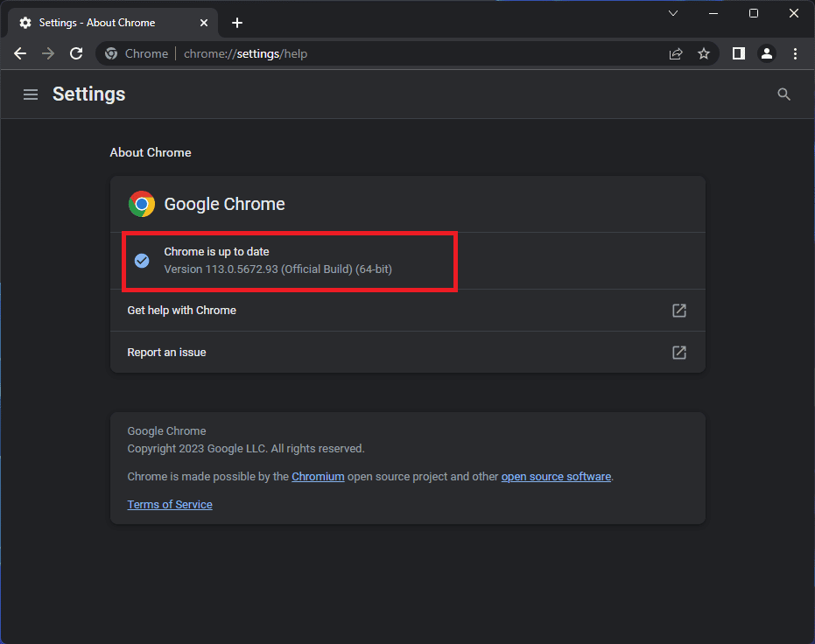
Task: Reload the page with refresh icon
Action: click(x=76, y=53)
